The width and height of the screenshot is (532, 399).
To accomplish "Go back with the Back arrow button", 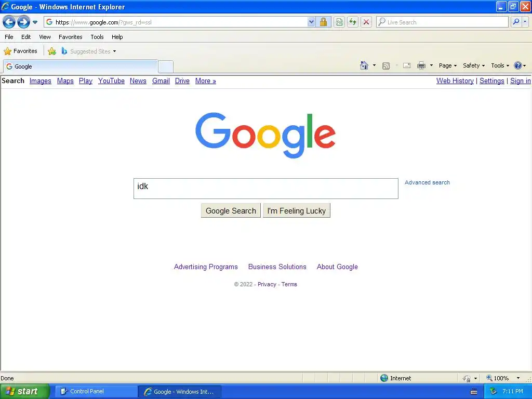I will click(x=9, y=22).
